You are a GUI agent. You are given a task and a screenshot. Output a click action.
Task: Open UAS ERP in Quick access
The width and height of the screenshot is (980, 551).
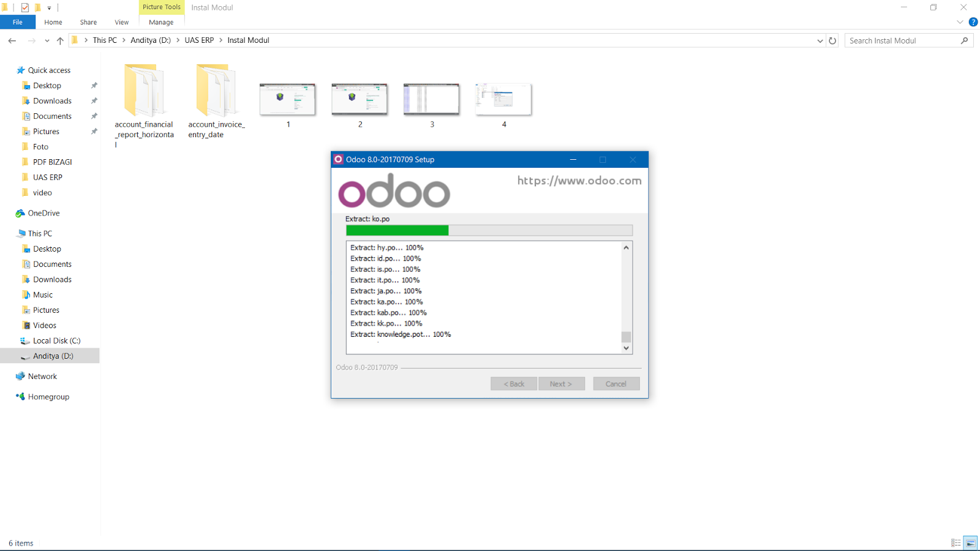[48, 178]
